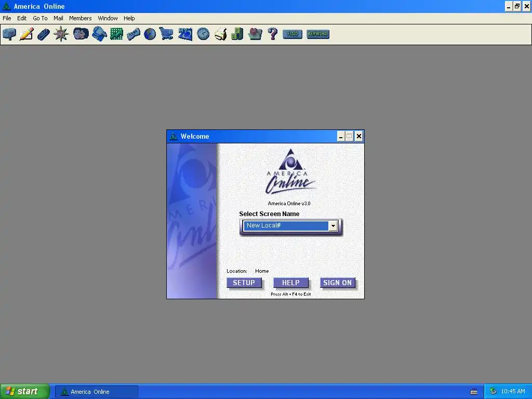This screenshot has width=532, height=399.
Task: Expand the Select Screen Name dropdown arrow
Action: click(x=333, y=226)
